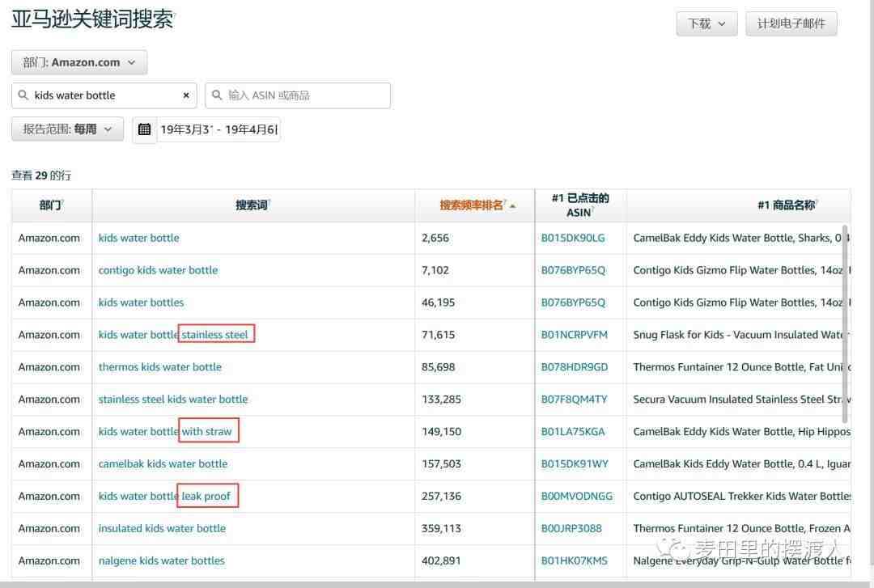Click the rank value 149,150

(x=442, y=432)
